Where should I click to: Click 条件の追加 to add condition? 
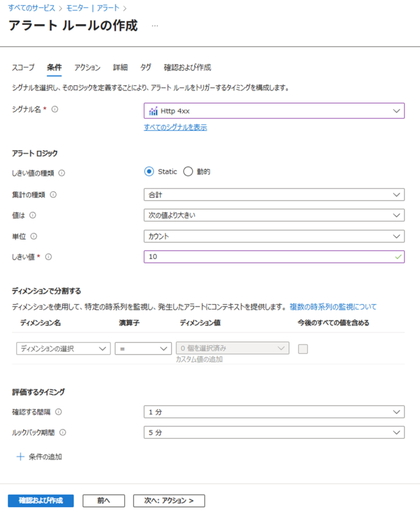coord(40,457)
